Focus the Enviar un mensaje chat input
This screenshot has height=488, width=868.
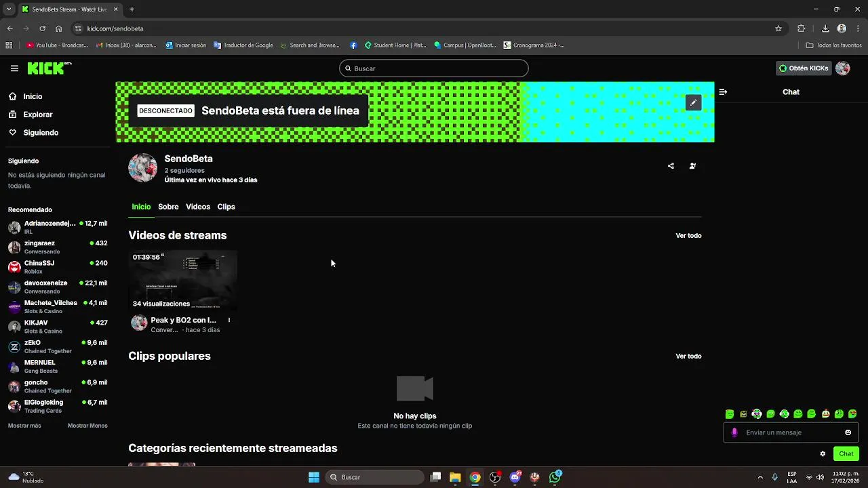791,432
